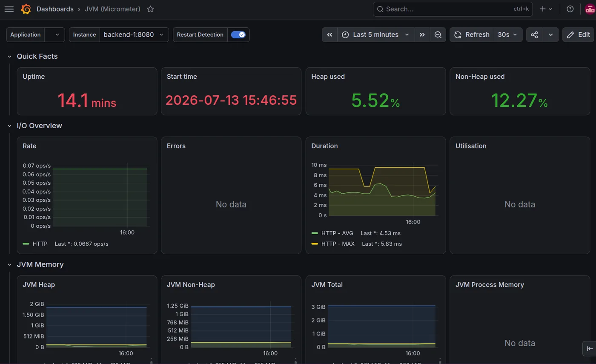
Task: Click the Errors panel title
Action: pyautogui.click(x=176, y=146)
